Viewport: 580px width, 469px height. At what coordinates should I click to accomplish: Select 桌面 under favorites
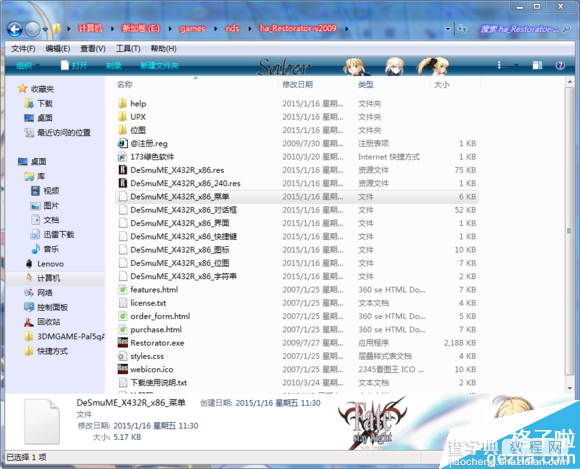[38, 118]
